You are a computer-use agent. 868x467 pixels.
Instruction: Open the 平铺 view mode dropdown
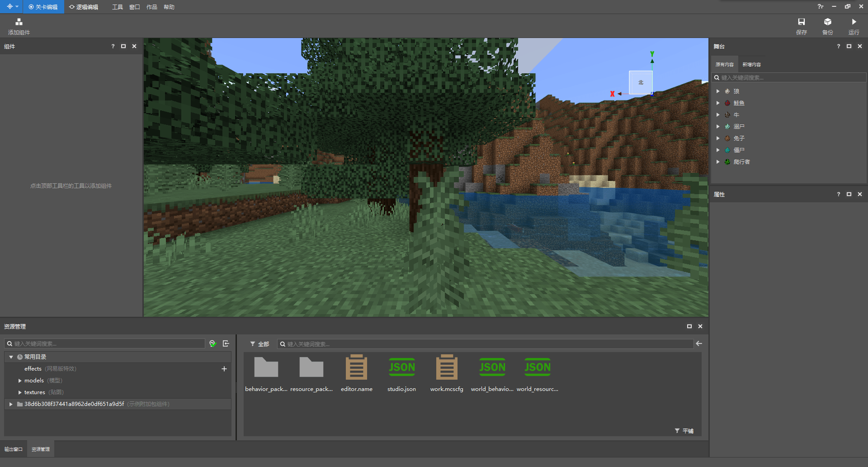click(x=684, y=431)
